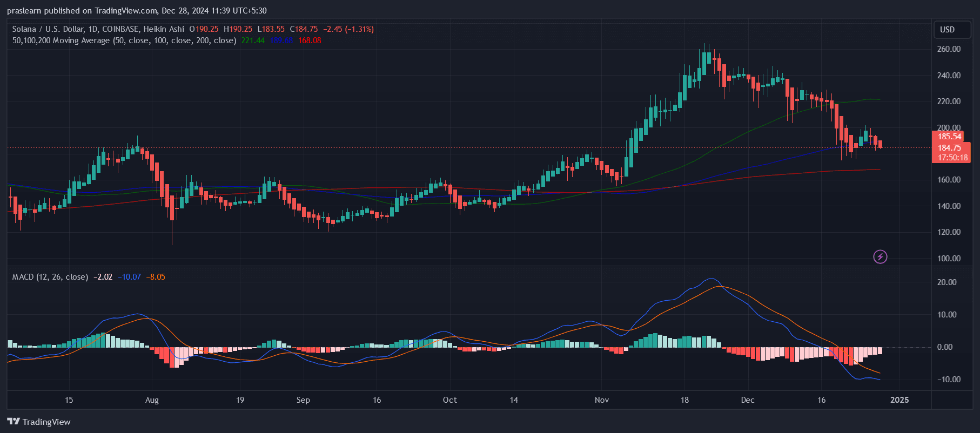The width and height of the screenshot is (980, 433).
Task: Open the USD currency selector
Action: (x=952, y=30)
